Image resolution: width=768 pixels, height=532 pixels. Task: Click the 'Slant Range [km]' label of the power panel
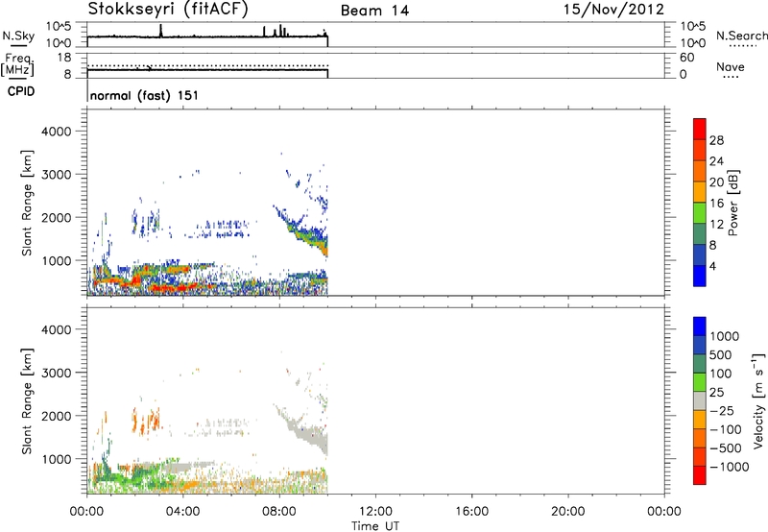click(27, 203)
